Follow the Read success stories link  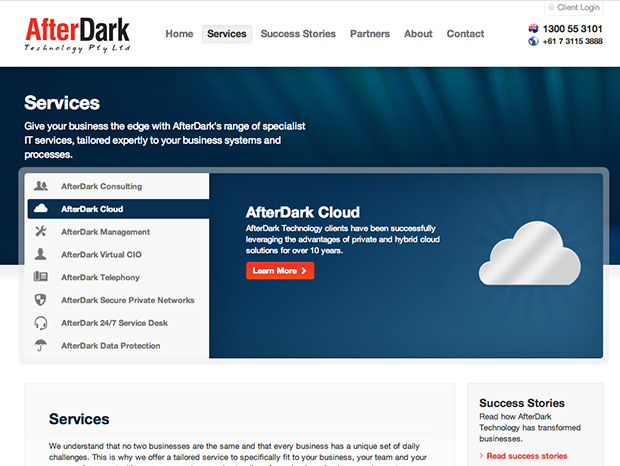click(527, 456)
